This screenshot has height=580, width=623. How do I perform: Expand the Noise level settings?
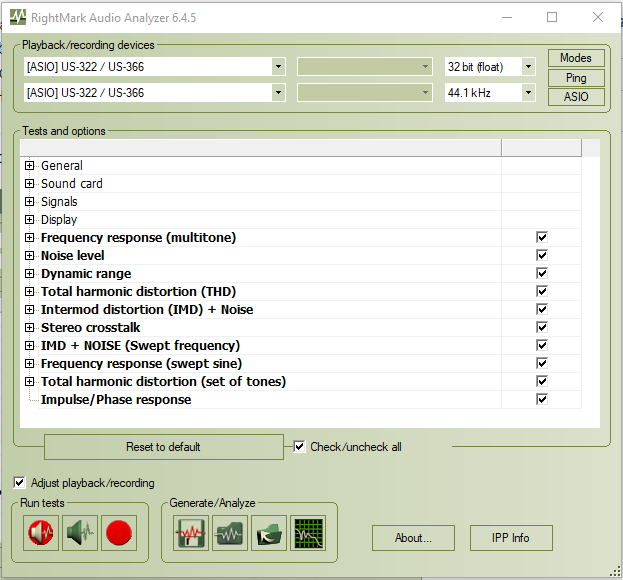tap(29, 255)
